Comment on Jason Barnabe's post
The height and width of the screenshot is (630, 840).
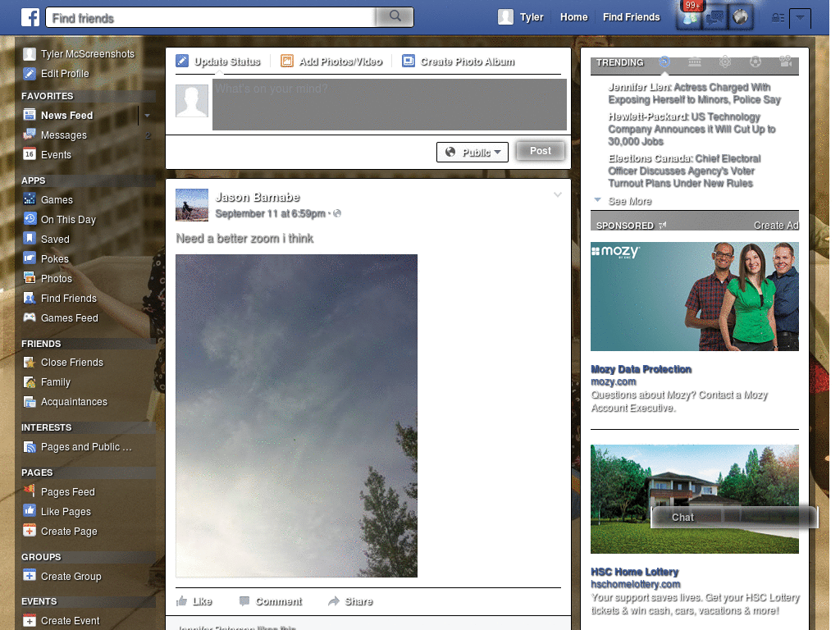coord(271,601)
